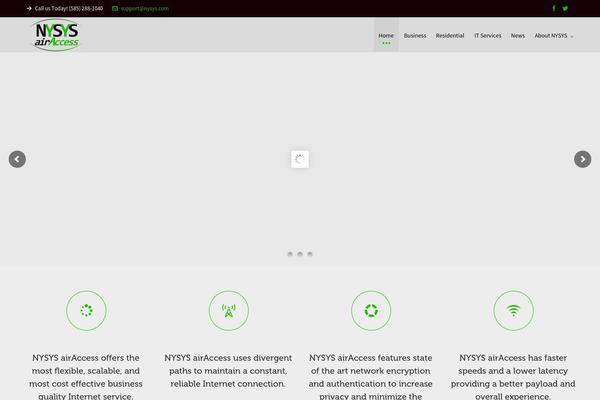Advance slider with right arrow button
This screenshot has height=400, width=600.
pos(582,159)
